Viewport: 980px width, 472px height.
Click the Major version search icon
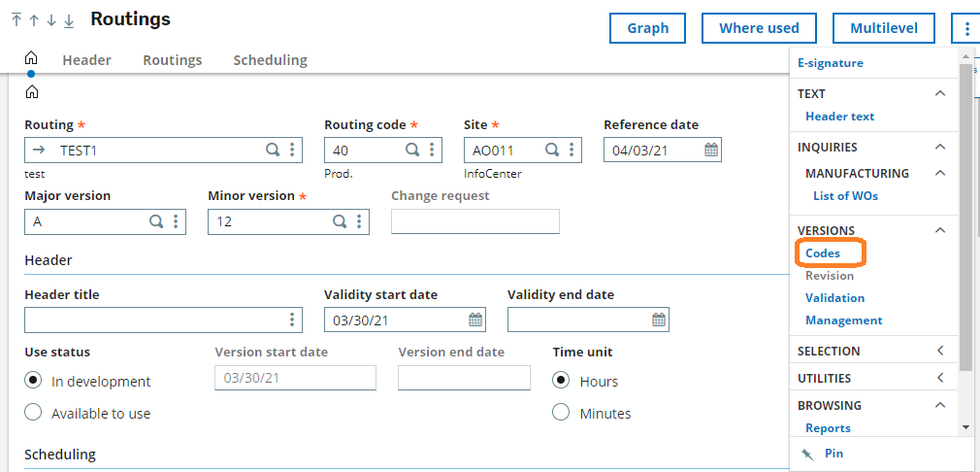click(x=155, y=221)
